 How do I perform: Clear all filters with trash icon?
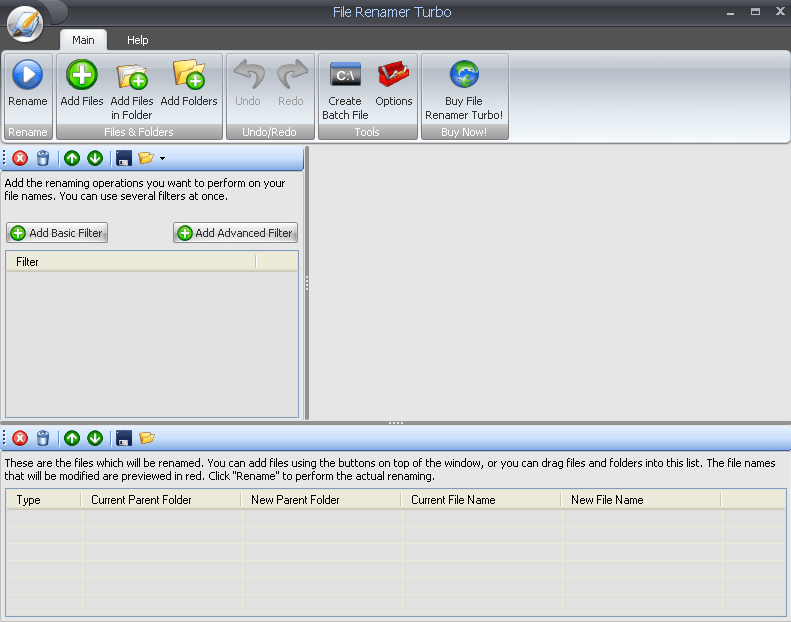(x=43, y=158)
